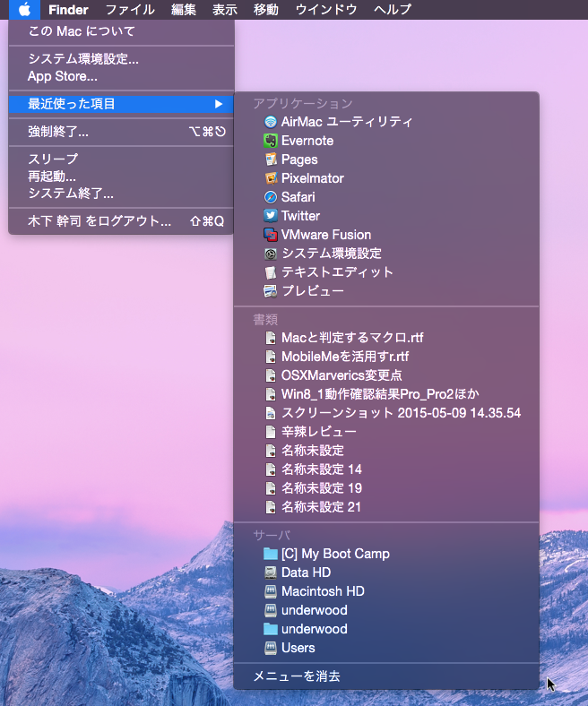
Task: Open the ウインドウ menu
Action: coord(326,10)
